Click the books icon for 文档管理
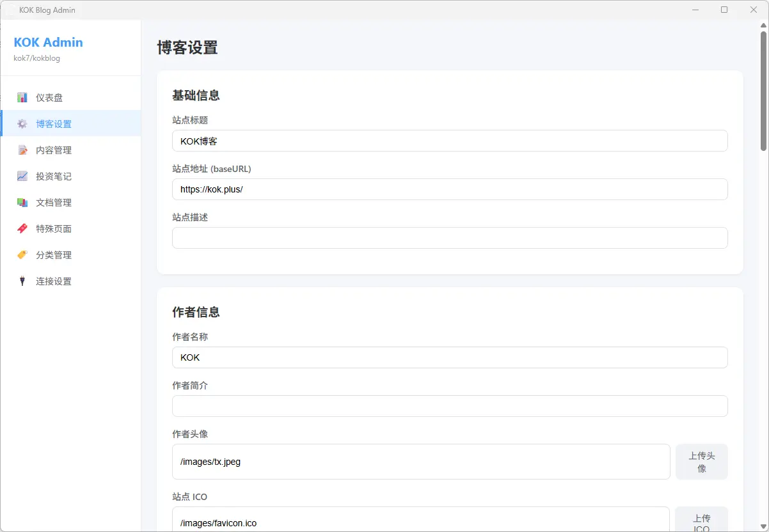 [x=22, y=203]
